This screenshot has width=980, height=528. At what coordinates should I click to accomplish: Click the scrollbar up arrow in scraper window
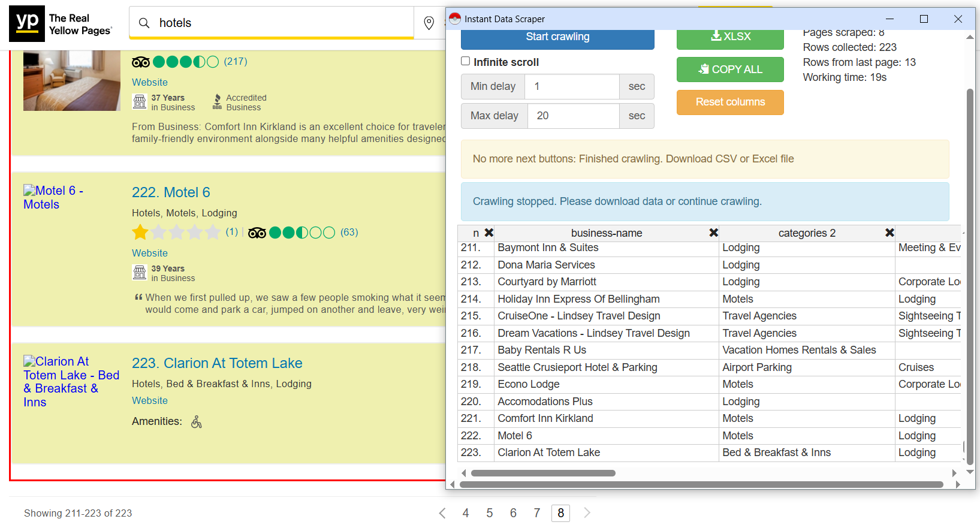click(970, 37)
